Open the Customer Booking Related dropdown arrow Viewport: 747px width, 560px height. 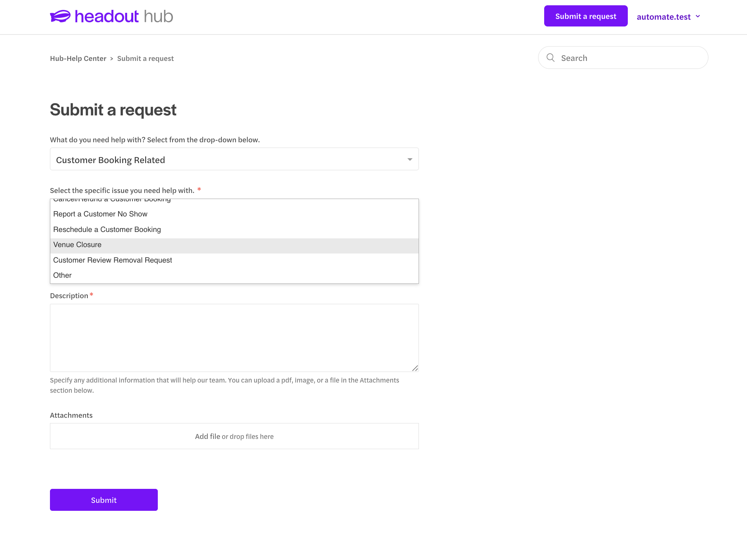[x=410, y=159]
